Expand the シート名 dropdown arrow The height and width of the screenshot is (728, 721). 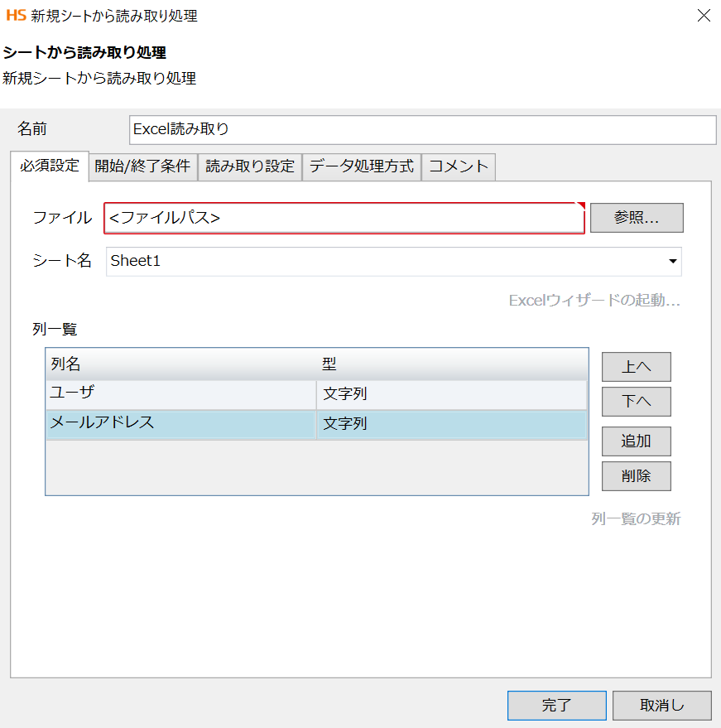[x=672, y=262]
